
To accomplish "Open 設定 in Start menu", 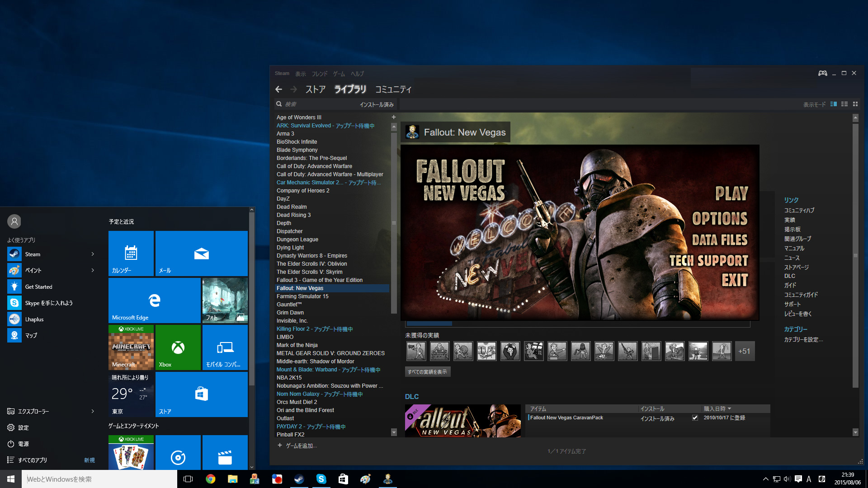I will (24, 427).
